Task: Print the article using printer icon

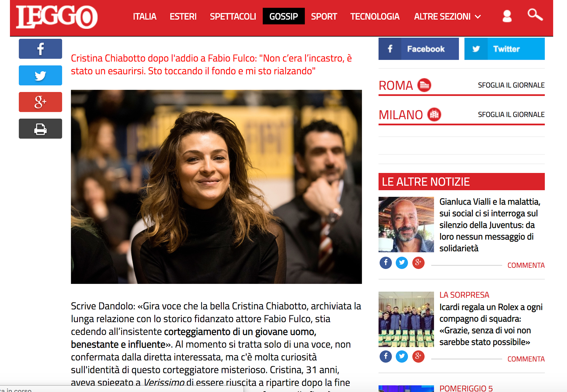Action: (40, 129)
